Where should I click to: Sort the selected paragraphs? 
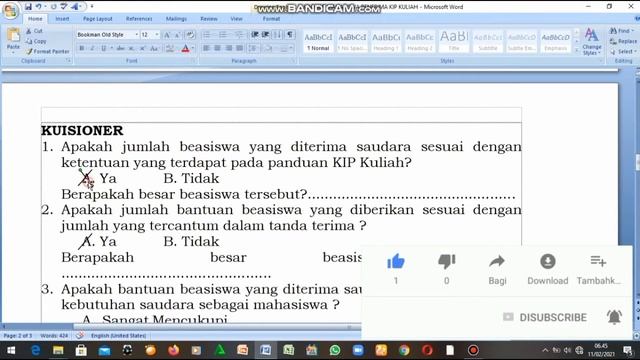(x=278, y=35)
